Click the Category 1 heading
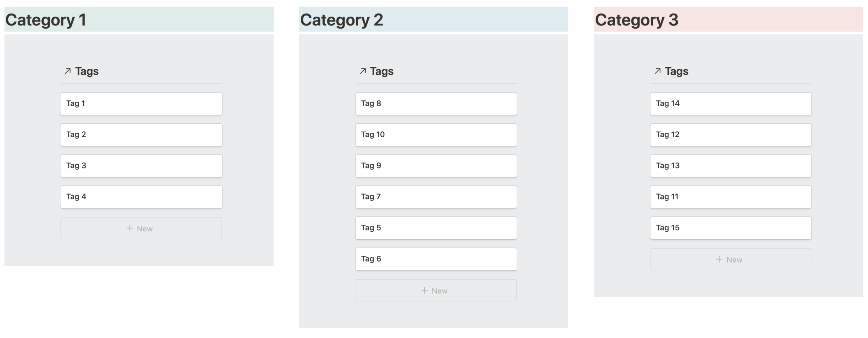The width and height of the screenshot is (868, 338). tap(45, 20)
